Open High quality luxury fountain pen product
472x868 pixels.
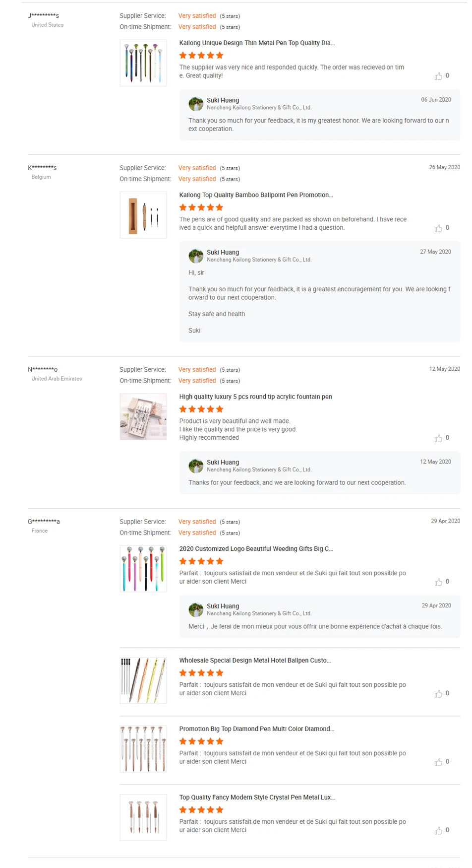click(x=255, y=397)
